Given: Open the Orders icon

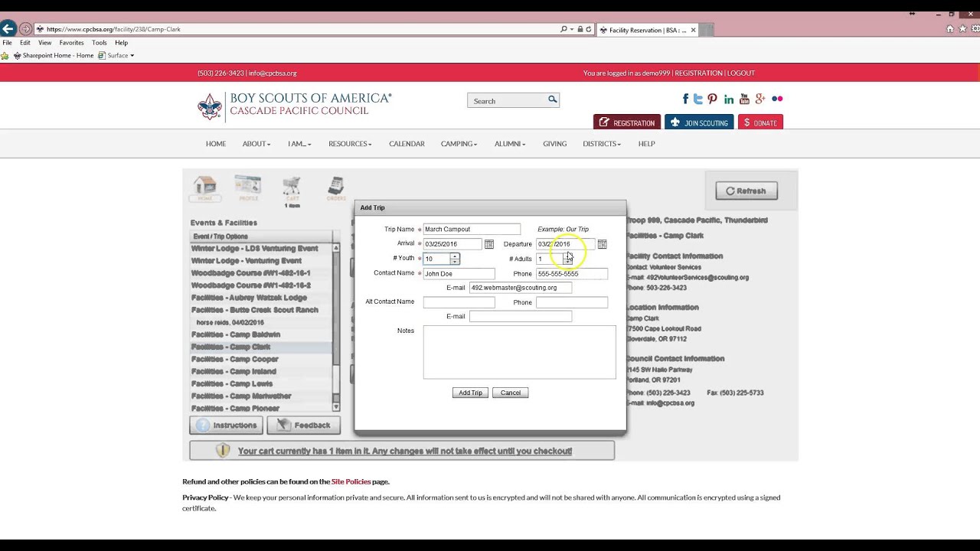Looking at the screenshot, I should [x=336, y=188].
